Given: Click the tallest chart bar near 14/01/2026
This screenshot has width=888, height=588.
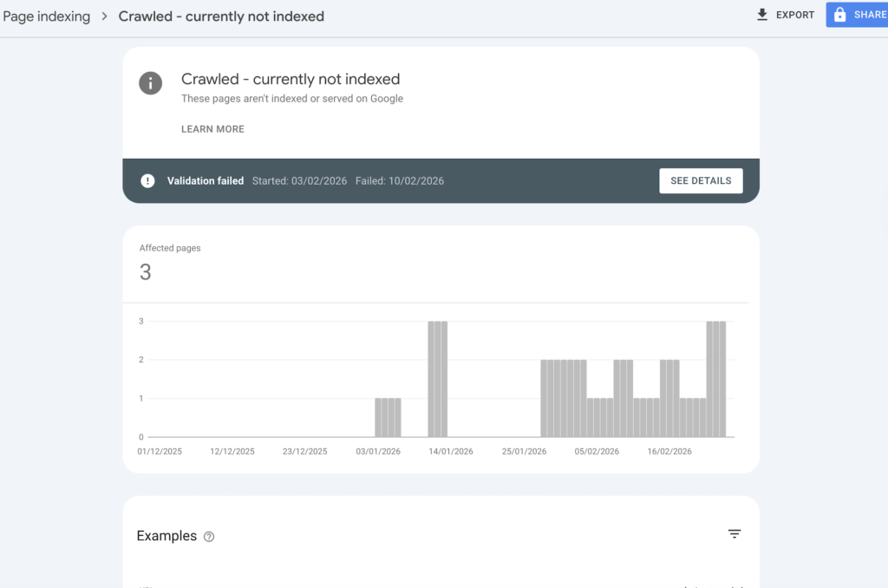Looking at the screenshot, I should [436, 377].
